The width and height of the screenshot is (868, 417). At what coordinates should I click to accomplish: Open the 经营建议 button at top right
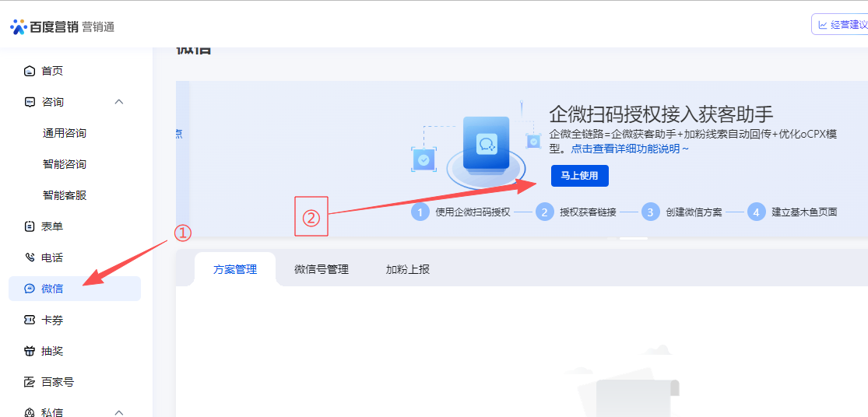pyautogui.click(x=842, y=25)
